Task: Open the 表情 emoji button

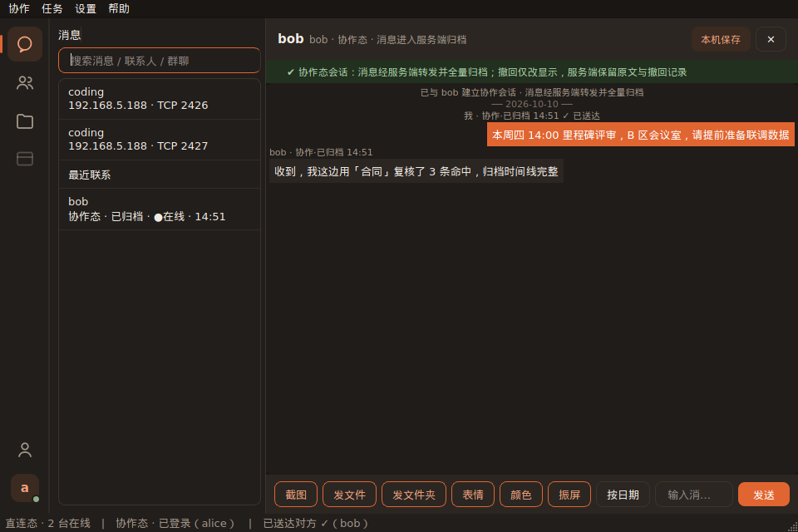Action: (473, 495)
